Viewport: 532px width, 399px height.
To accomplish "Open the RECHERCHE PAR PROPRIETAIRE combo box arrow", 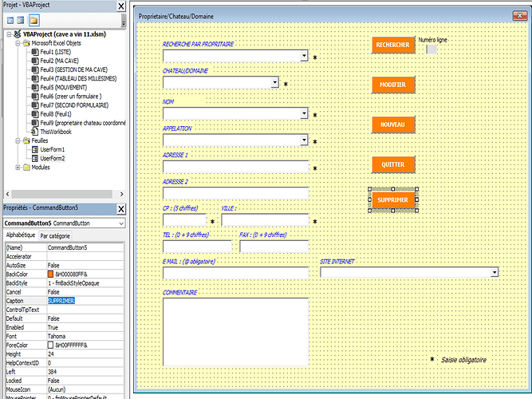I will pos(305,57).
